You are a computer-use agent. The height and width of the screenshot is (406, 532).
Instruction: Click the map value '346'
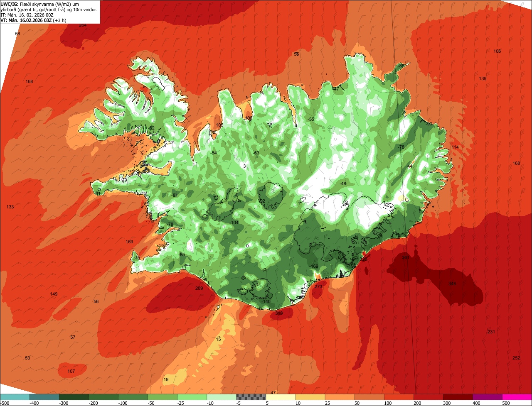452,284
